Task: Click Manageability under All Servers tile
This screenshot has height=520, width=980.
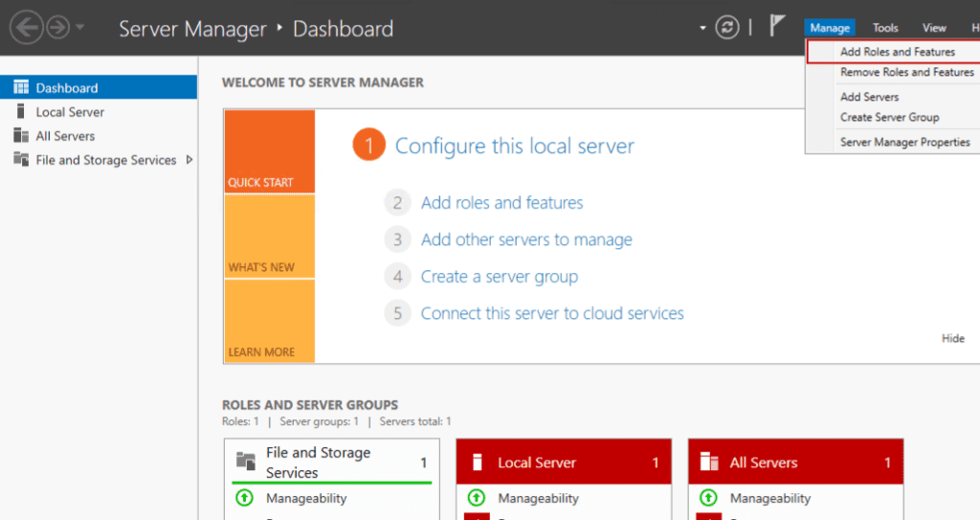Action: tap(770, 498)
